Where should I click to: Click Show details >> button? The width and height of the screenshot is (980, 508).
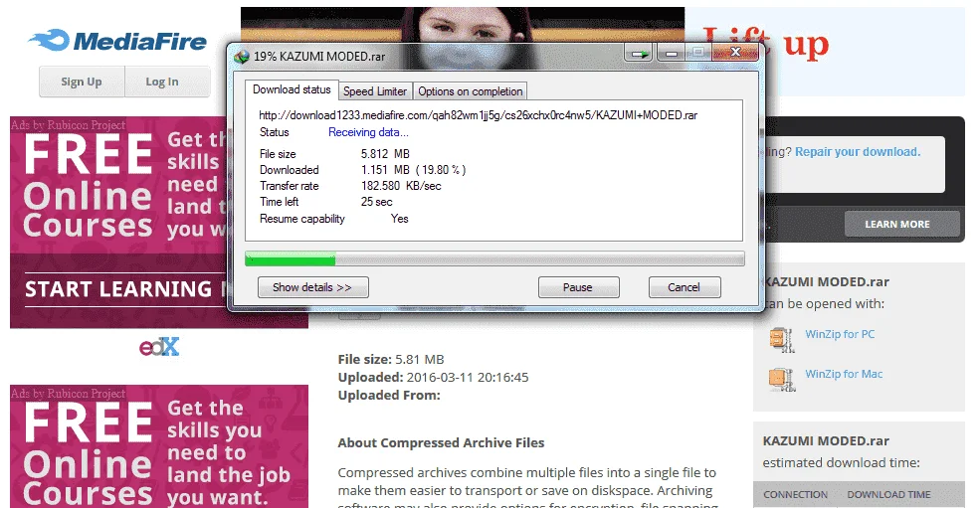[312, 287]
